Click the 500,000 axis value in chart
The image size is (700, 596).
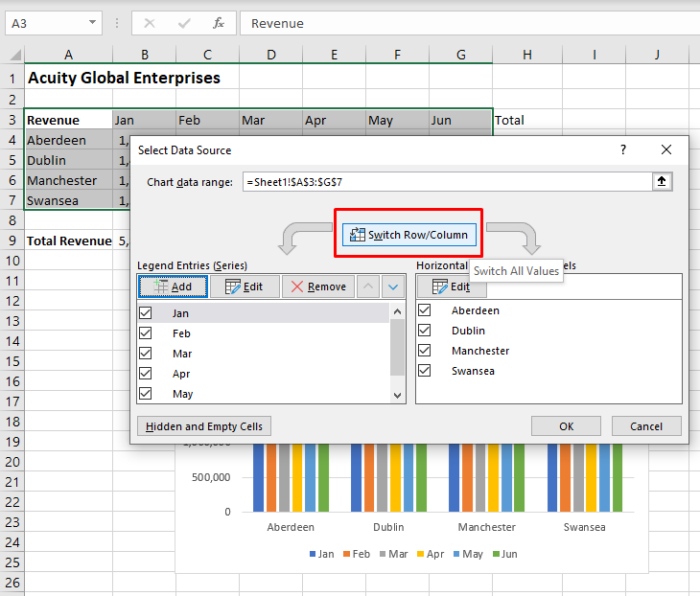(211, 477)
